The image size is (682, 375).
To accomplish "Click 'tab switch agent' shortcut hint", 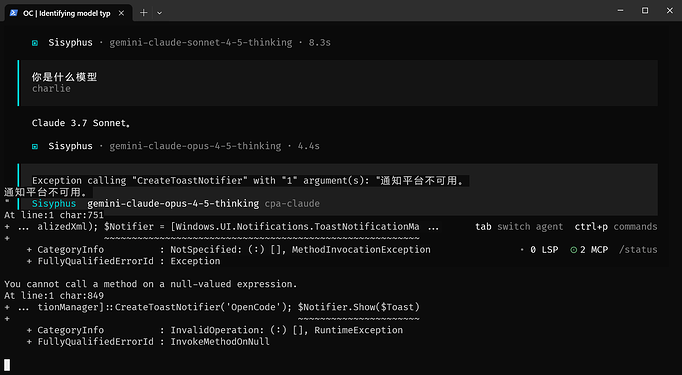I will pyautogui.click(x=519, y=227).
